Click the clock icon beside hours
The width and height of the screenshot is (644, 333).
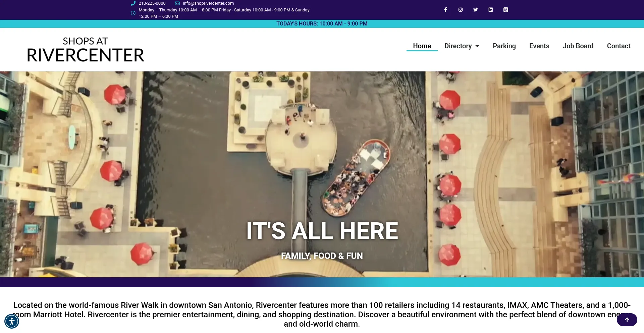pyautogui.click(x=133, y=13)
